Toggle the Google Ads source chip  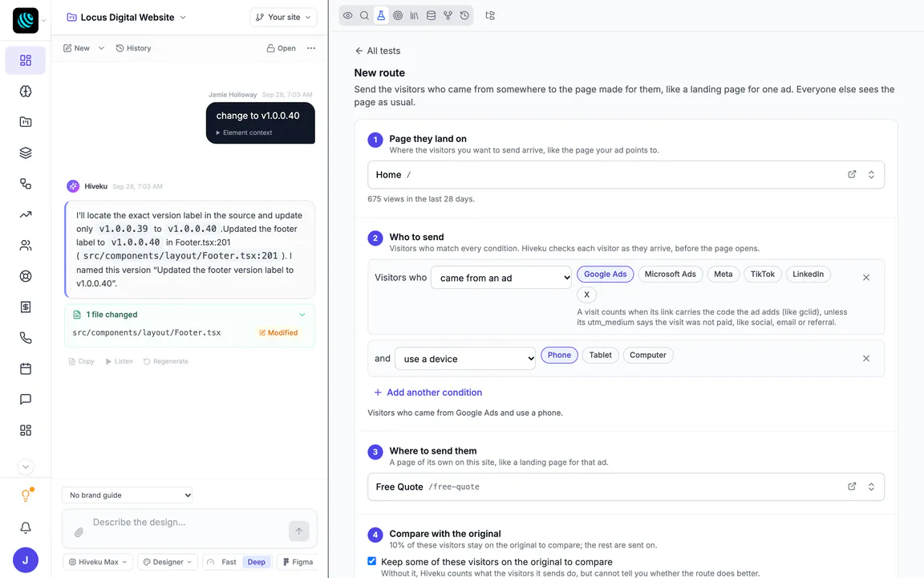tap(606, 275)
